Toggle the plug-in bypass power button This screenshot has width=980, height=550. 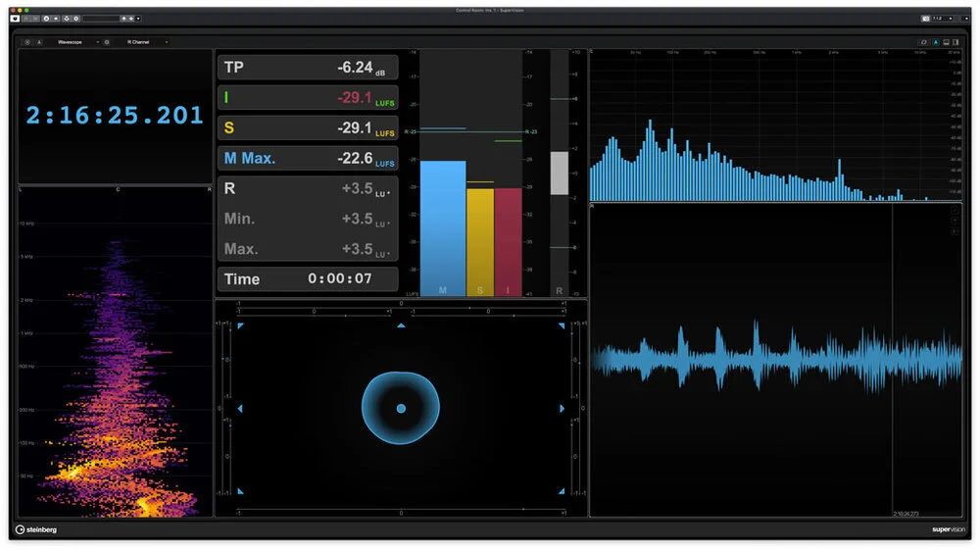click(15, 18)
